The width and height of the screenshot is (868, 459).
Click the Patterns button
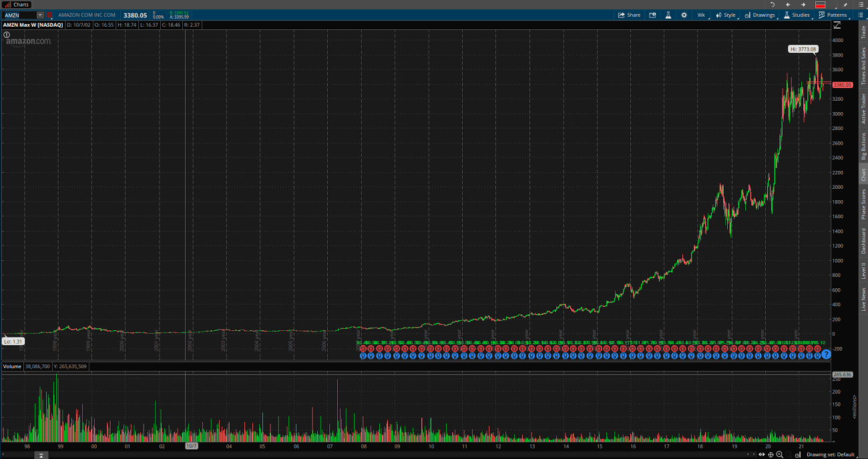(833, 15)
